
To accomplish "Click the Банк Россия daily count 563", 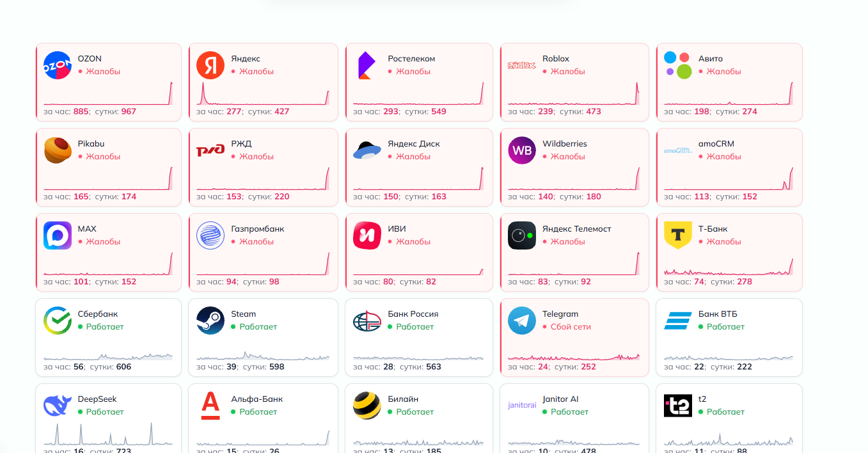I will click(434, 367).
